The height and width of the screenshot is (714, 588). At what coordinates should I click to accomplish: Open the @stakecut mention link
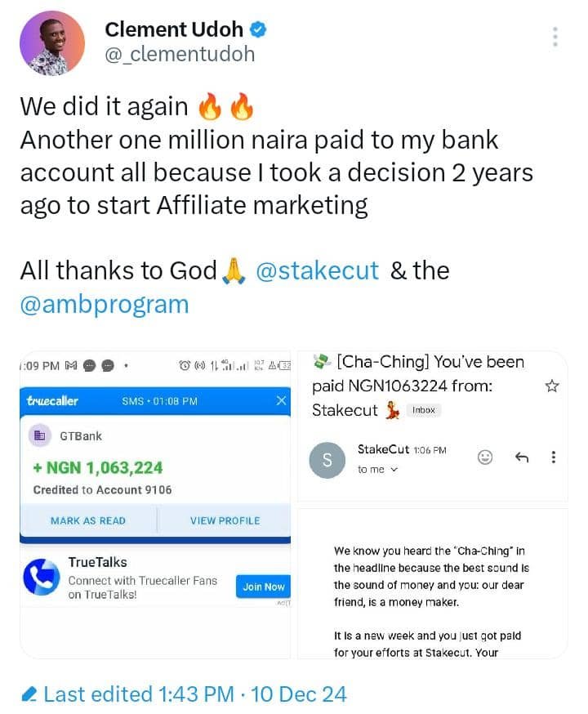point(317,270)
